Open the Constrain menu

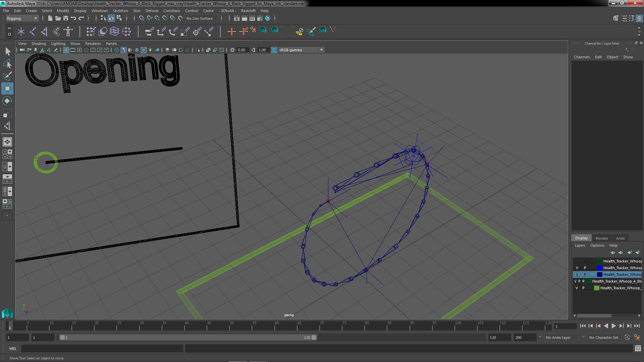(x=171, y=11)
